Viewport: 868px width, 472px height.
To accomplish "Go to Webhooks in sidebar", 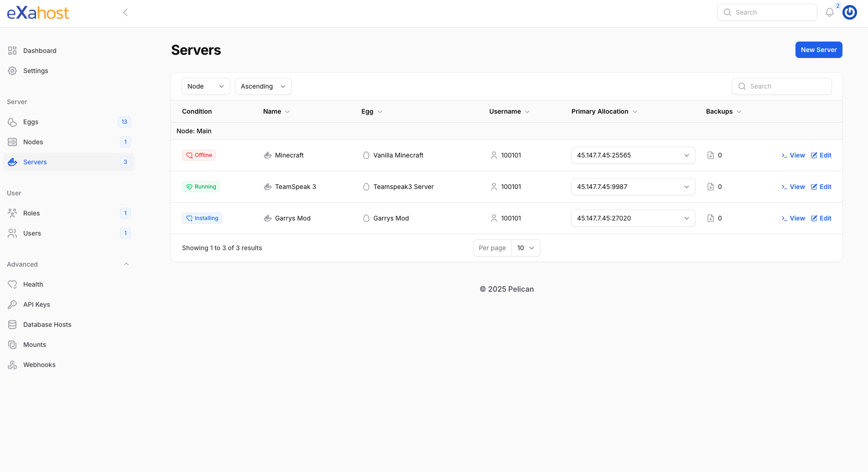I will [39, 365].
